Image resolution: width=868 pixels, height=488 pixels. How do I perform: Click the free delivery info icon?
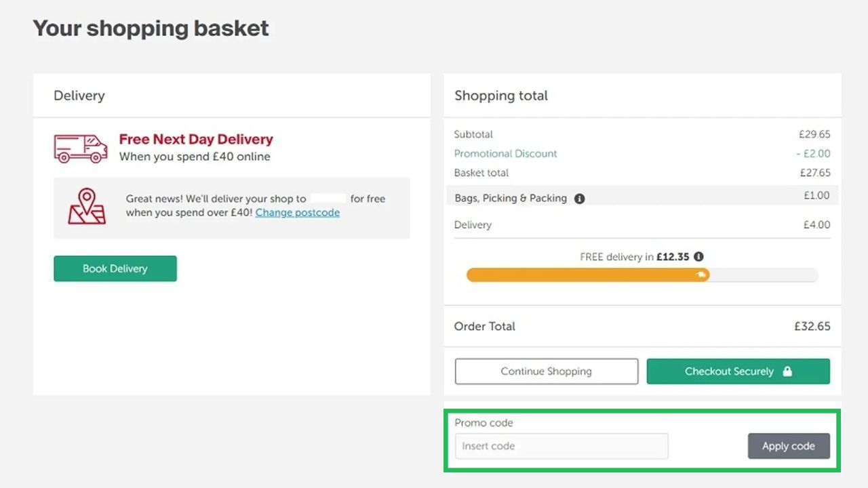698,257
